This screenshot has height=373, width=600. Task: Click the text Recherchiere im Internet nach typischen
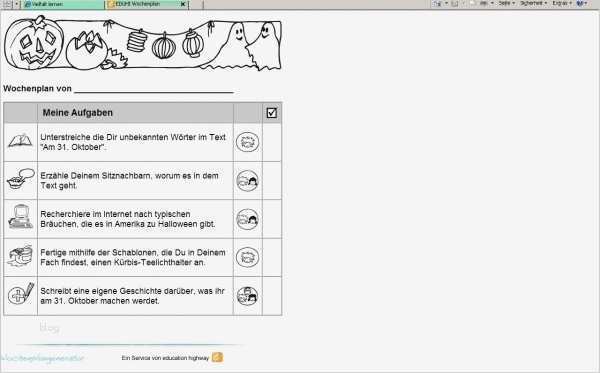tap(115, 214)
